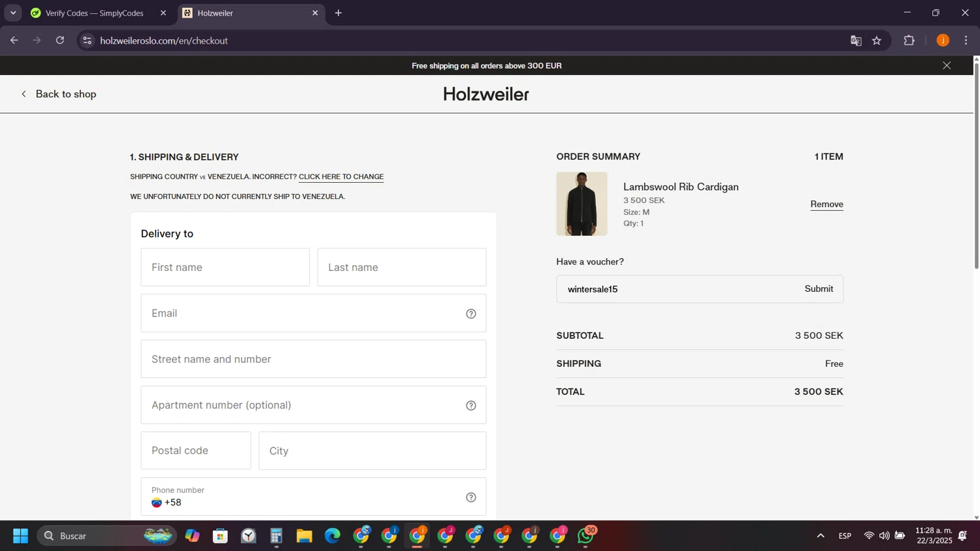Open Microsoft Store from the taskbar
The image size is (980, 551).
pyautogui.click(x=220, y=536)
